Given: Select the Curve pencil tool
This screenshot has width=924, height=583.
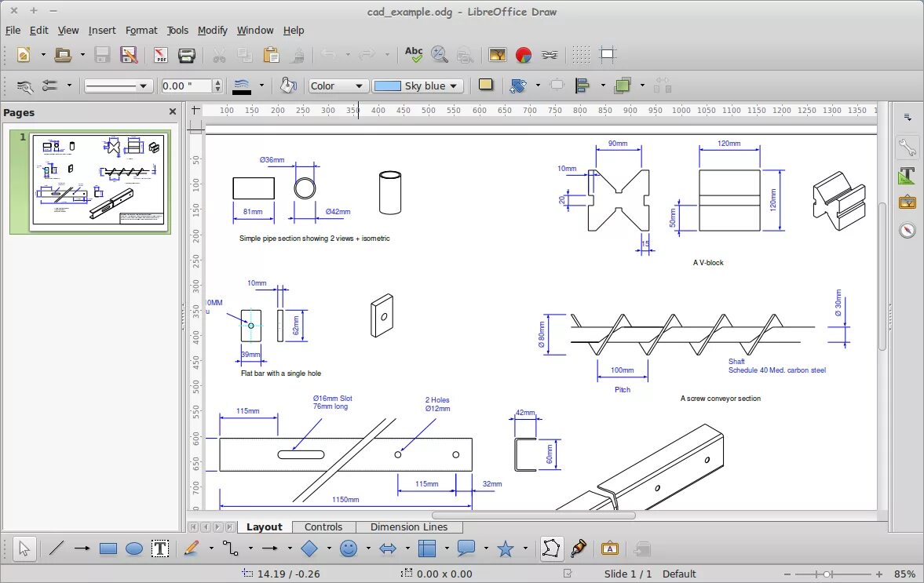Looking at the screenshot, I should 192,548.
